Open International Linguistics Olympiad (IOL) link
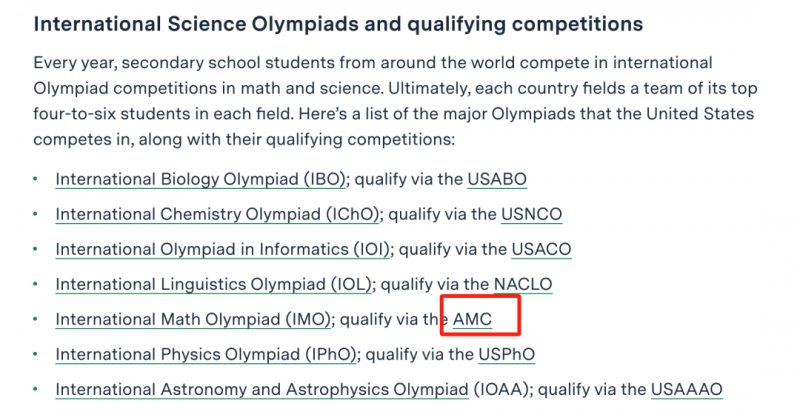The image size is (800, 412). (214, 284)
